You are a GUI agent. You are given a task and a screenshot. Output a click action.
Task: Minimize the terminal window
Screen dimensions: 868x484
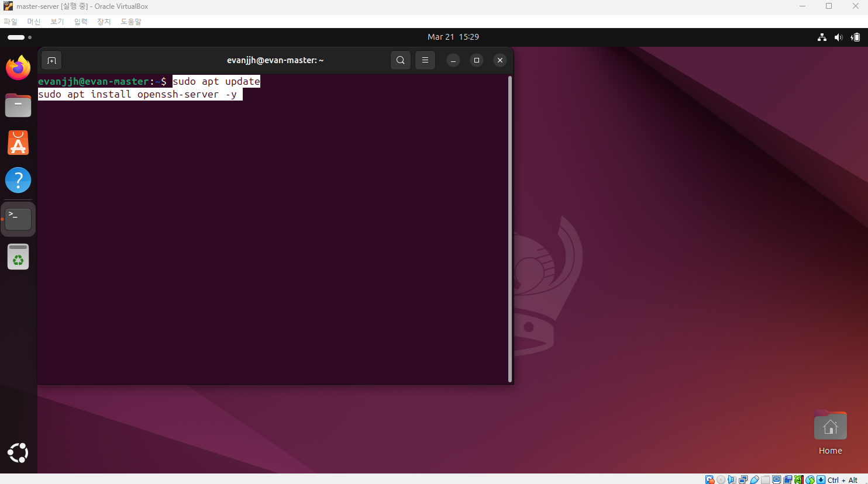453,60
